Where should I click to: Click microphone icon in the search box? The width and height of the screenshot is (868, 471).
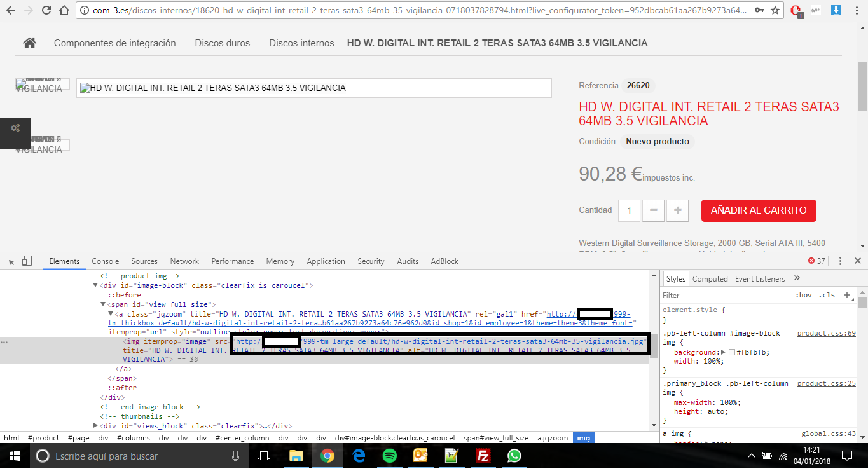click(x=236, y=456)
